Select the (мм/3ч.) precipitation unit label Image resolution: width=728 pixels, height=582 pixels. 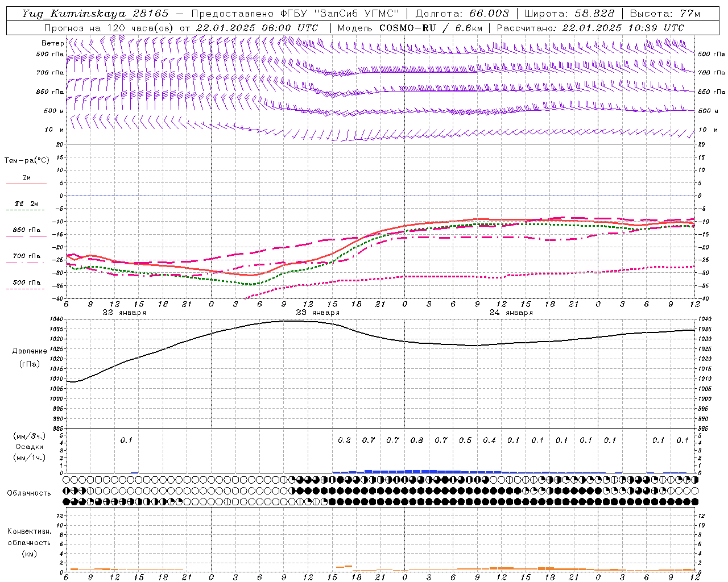tap(29, 436)
